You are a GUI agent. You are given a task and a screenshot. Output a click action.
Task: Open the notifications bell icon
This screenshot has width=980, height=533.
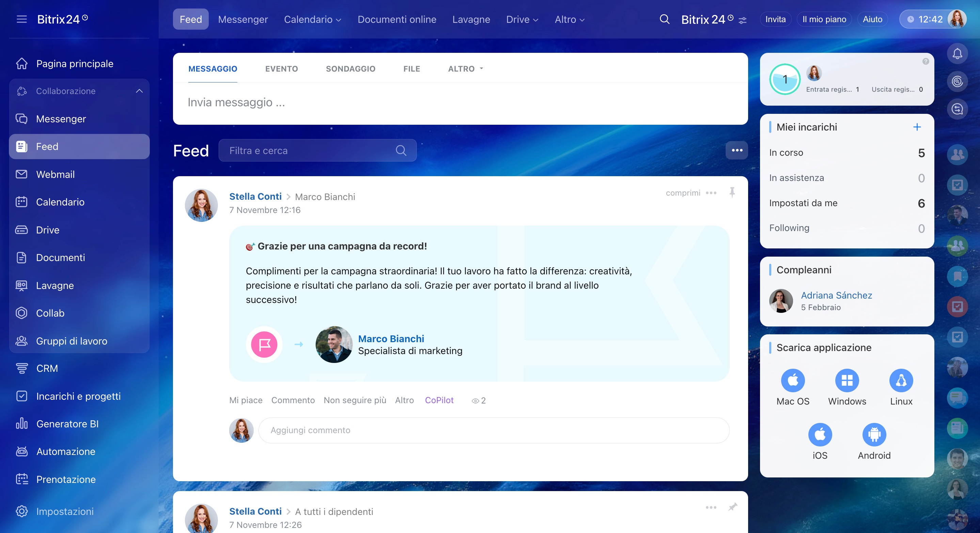click(x=957, y=54)
